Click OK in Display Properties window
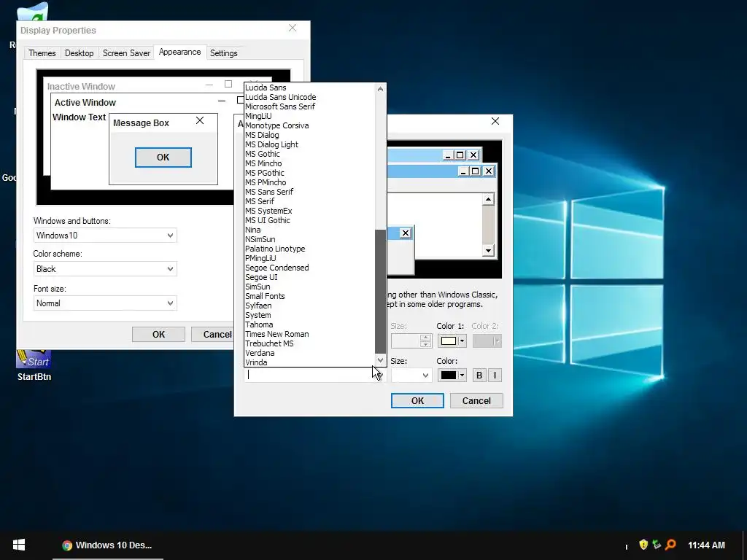 pos(158,334)
